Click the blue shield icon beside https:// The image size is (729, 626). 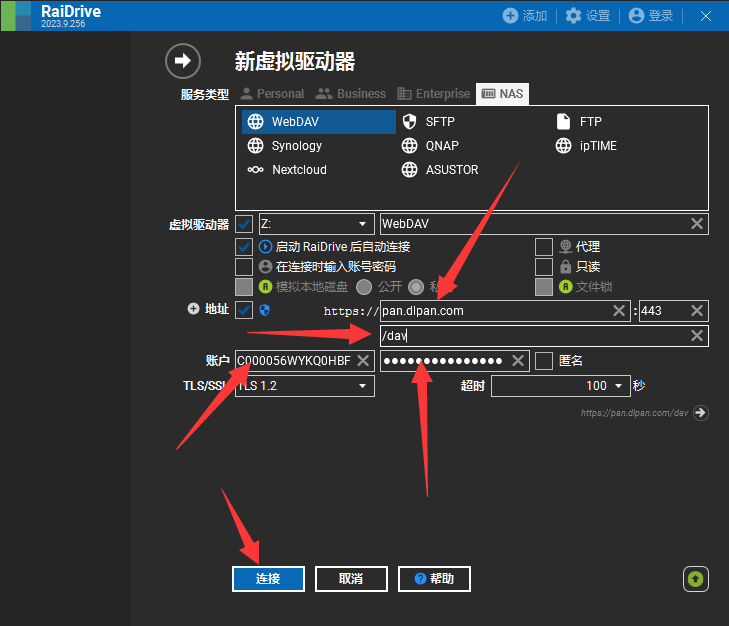point(265,310)
